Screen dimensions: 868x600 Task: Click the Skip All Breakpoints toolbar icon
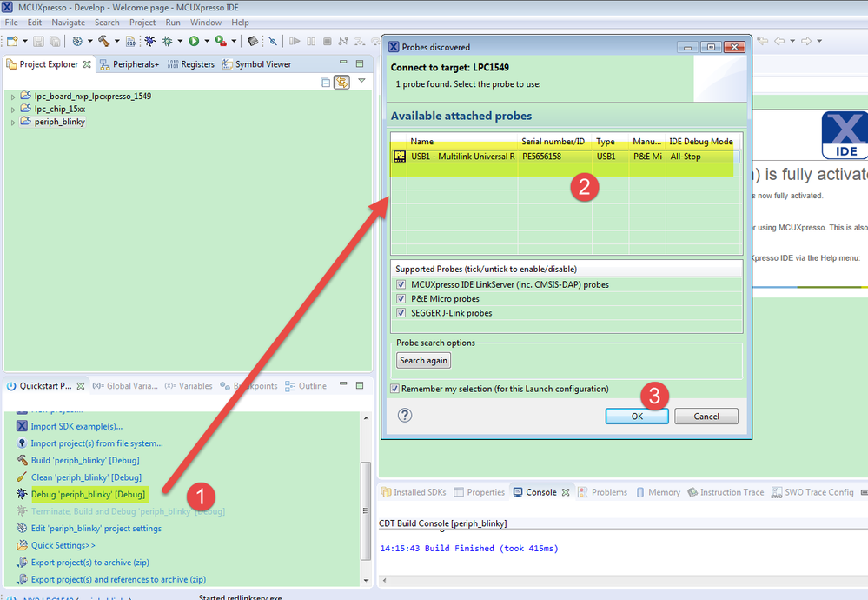[272, 41]
